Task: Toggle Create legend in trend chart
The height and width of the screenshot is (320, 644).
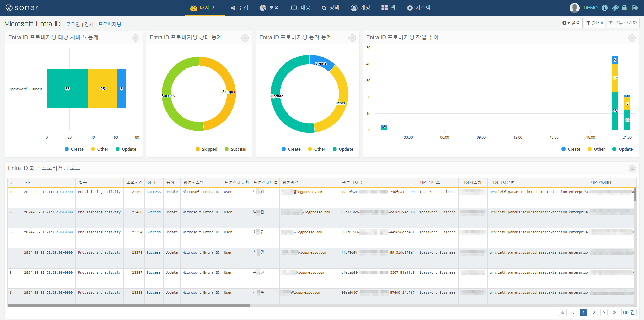Action: pos(571,149)
